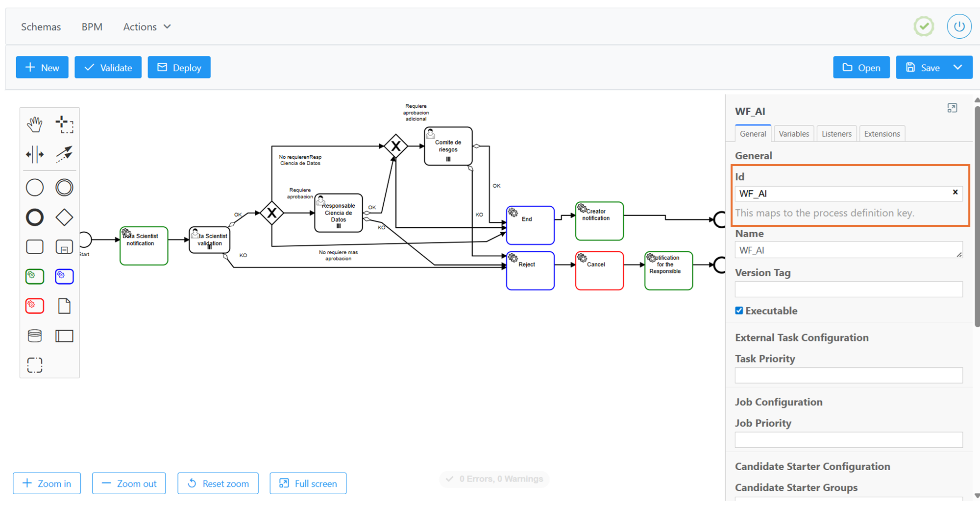This screenshot has width=980, height=506.
Task: Switch to the Variables tab
Action: pyautogui.click(x=794, y=134)
